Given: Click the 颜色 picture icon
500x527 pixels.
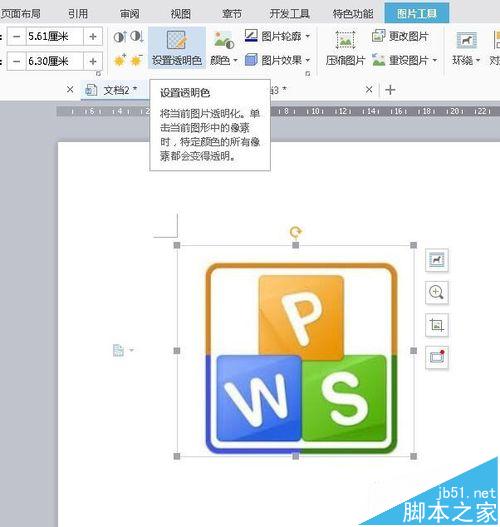Looking at the screenshot, I should (x=224, y=40).
